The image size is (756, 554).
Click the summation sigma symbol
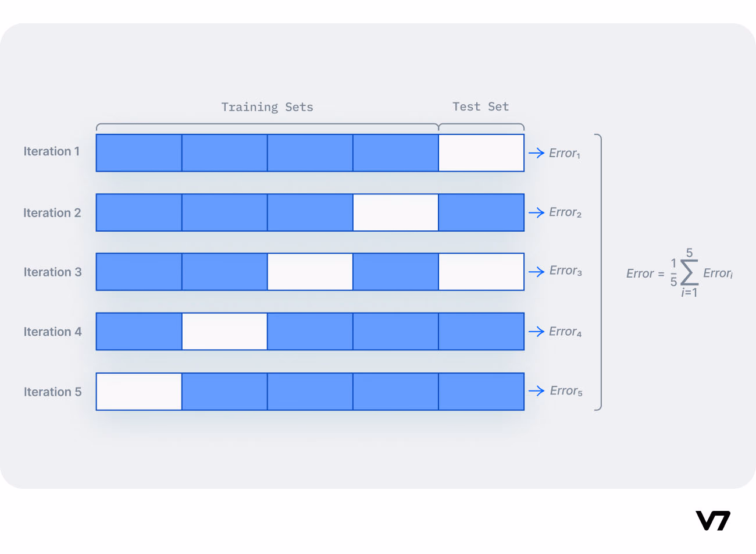point(689,272)
